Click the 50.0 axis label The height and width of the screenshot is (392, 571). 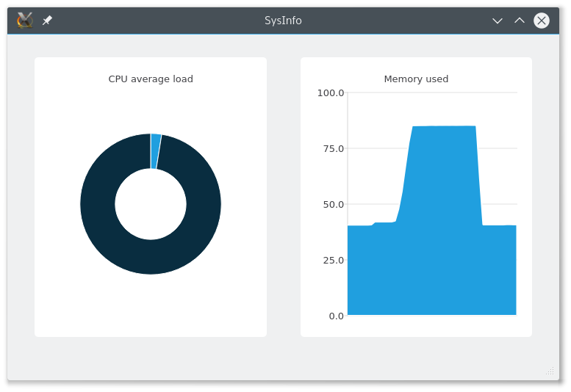333,204
